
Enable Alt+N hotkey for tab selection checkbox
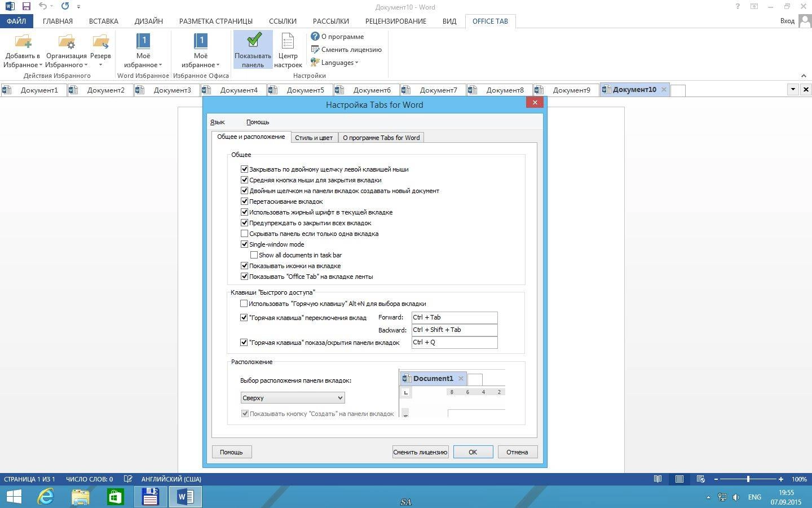[x=244, y=303]
